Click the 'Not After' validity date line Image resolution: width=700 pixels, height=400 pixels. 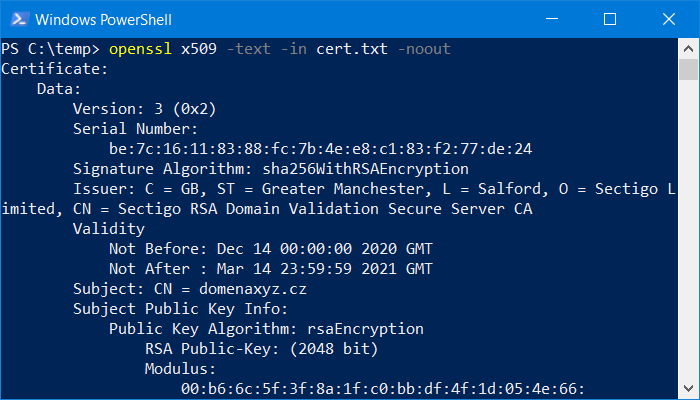pos(271,268)
